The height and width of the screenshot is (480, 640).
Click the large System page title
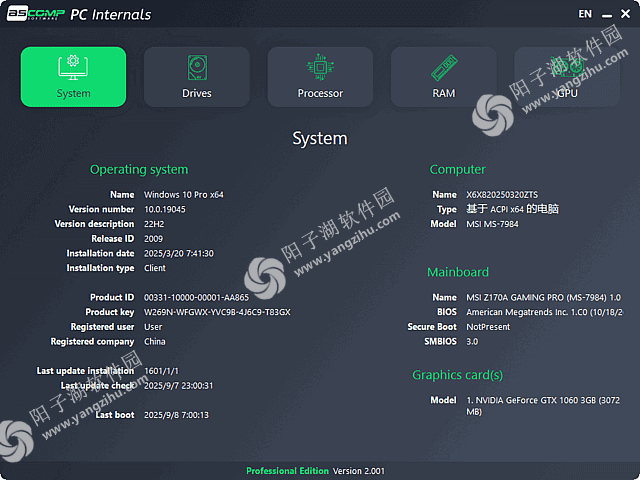[320, 138]
